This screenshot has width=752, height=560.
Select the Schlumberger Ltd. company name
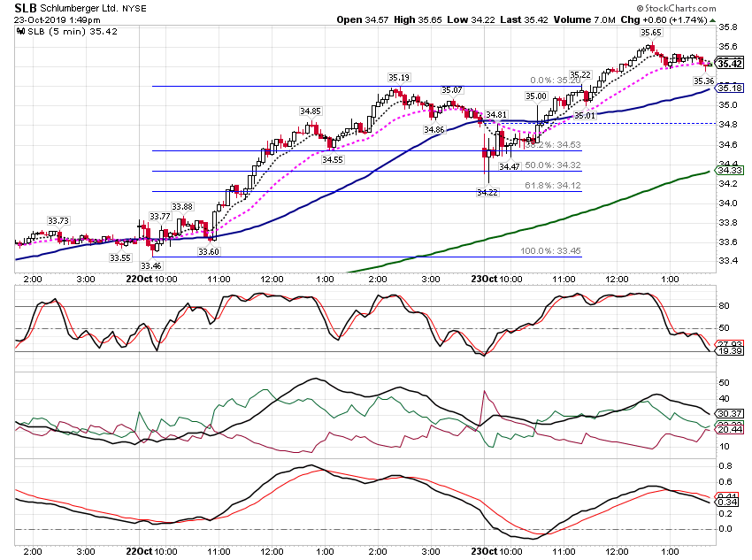click(79, 8)
